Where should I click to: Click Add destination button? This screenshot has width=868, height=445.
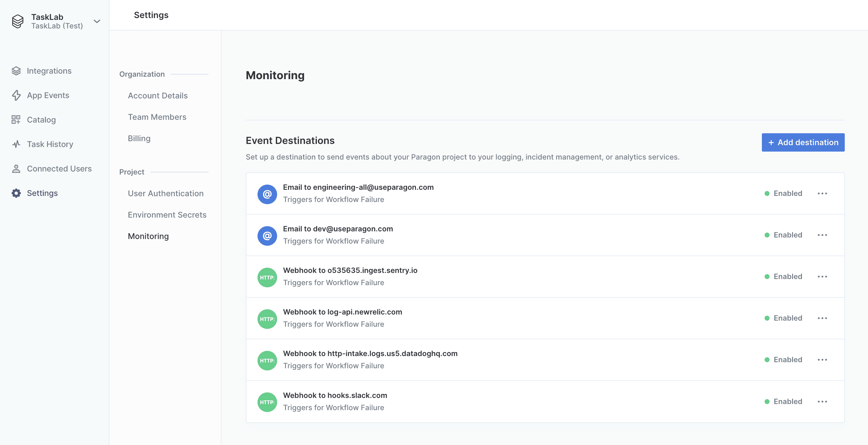pyautogui.click(x=803, y=142)
